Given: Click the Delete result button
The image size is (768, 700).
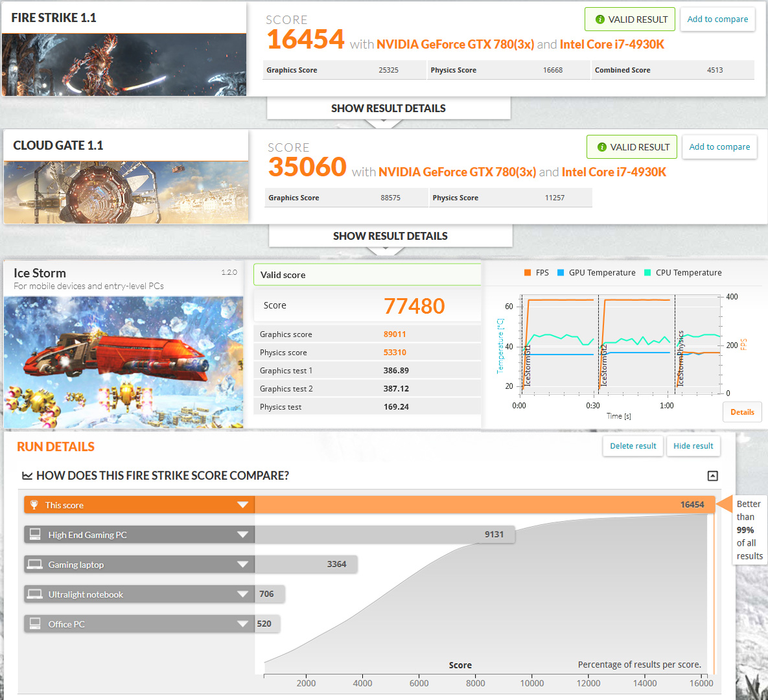Looking at the screenshot, I should pos(633,446).
